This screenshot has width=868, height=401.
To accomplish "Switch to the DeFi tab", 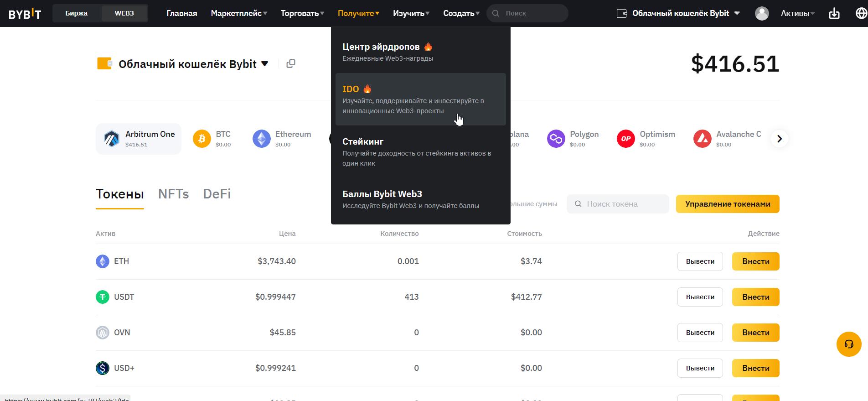I will (217, 194).
